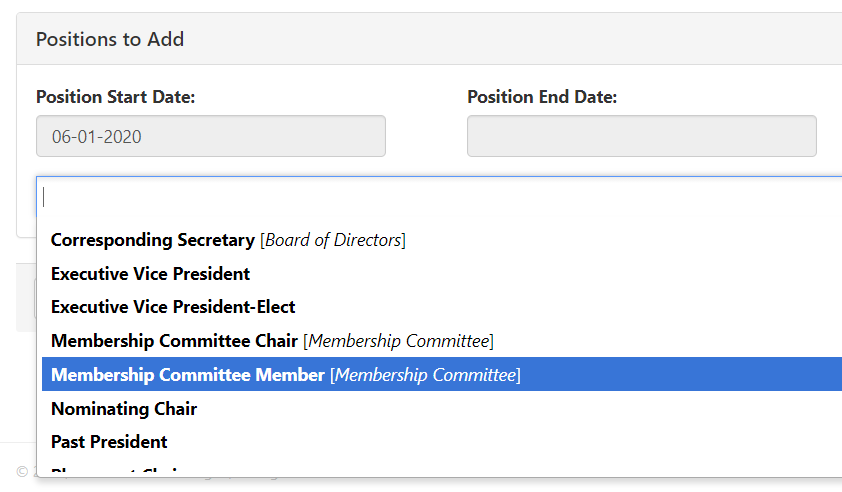842x492 pixels.
Task: Select the cut-off option below Past President
Action: [120, 472]
